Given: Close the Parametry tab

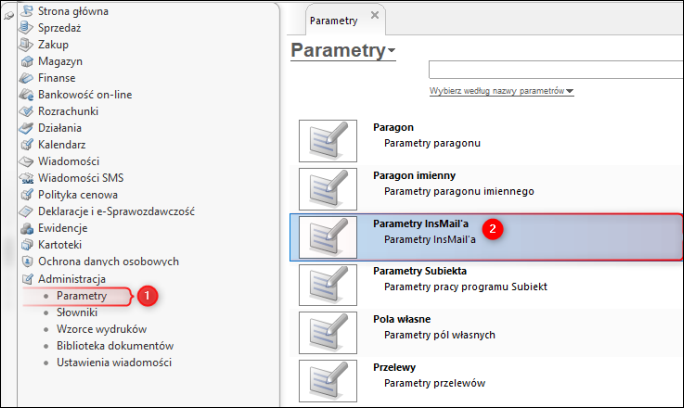Looking at the screenshot, I should (375, 17).
